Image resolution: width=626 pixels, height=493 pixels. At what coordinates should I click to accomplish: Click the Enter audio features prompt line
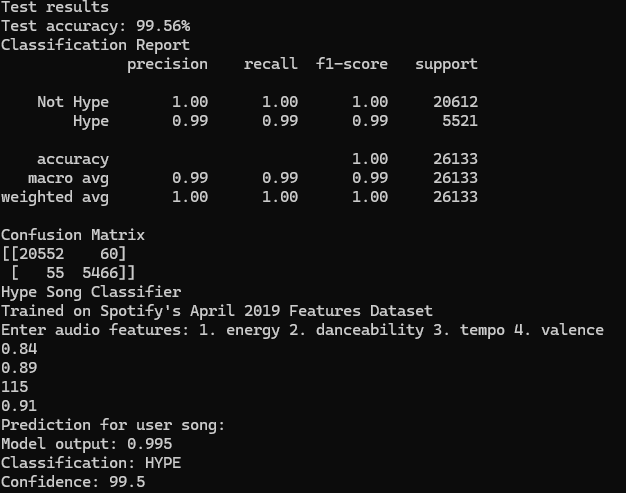point(302,330)
